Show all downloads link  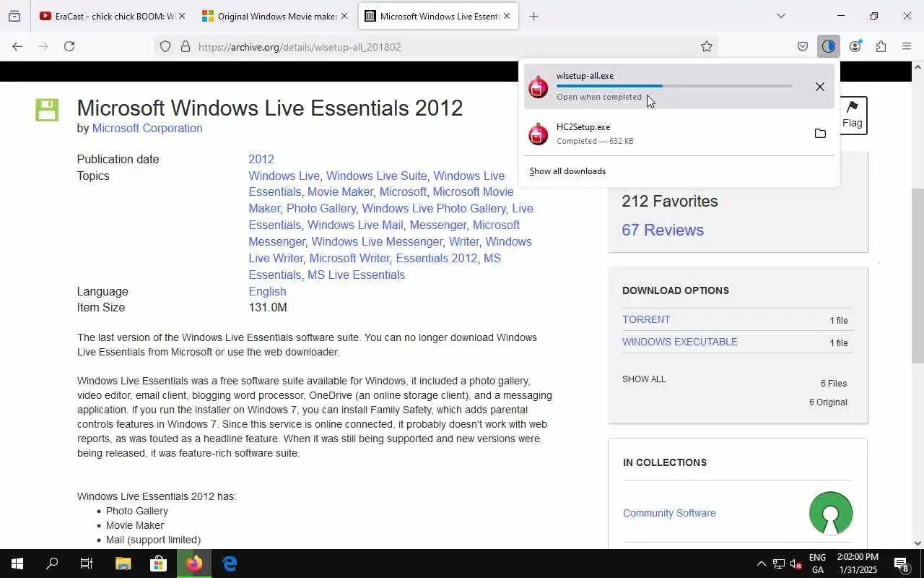[x=567, y=171]
